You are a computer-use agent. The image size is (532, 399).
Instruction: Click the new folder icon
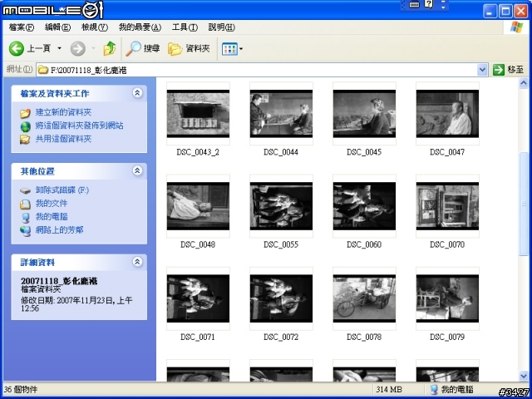click(26, 113)
